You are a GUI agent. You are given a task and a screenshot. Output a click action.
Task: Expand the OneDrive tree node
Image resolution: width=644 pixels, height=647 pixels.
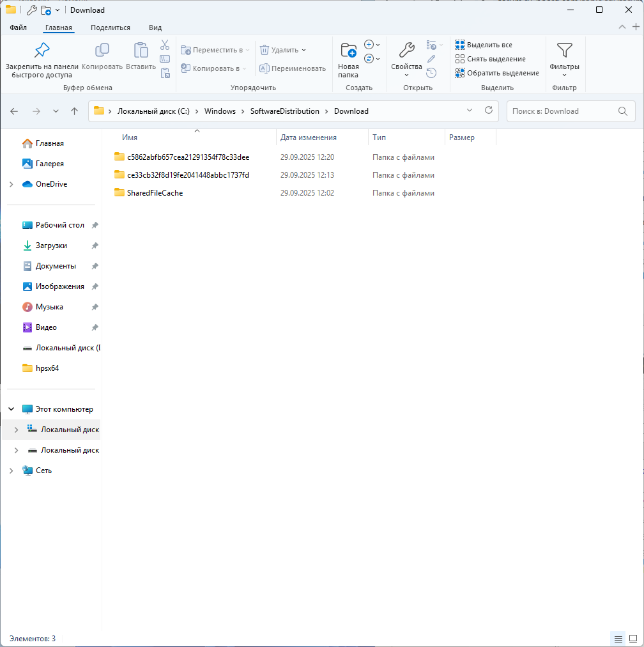click(11, 184)
